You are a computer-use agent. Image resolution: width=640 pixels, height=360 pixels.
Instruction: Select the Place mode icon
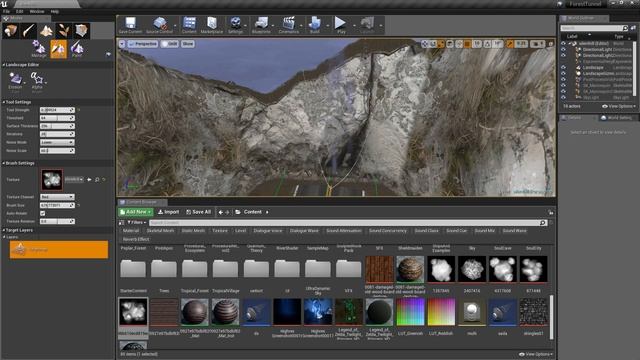point(10,31)
